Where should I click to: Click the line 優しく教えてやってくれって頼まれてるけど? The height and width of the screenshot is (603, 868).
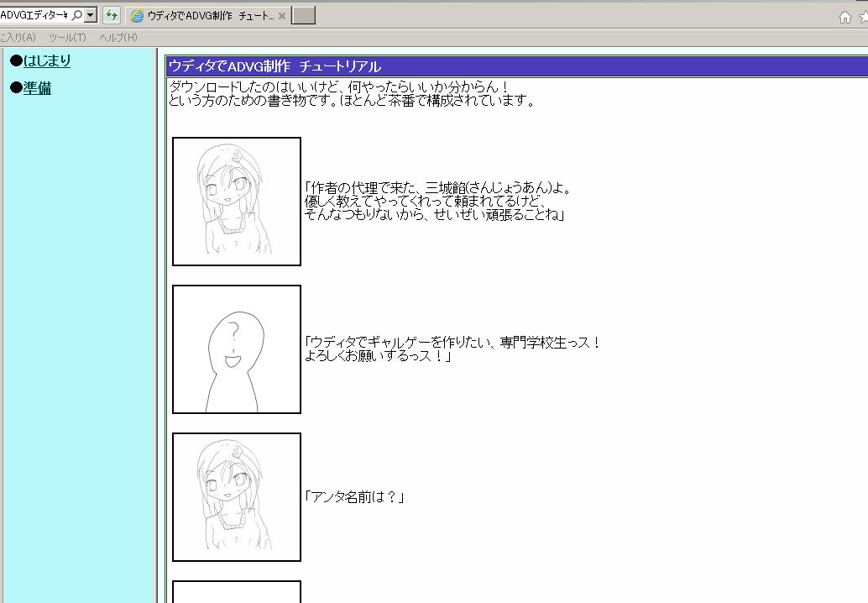[425, 201]
